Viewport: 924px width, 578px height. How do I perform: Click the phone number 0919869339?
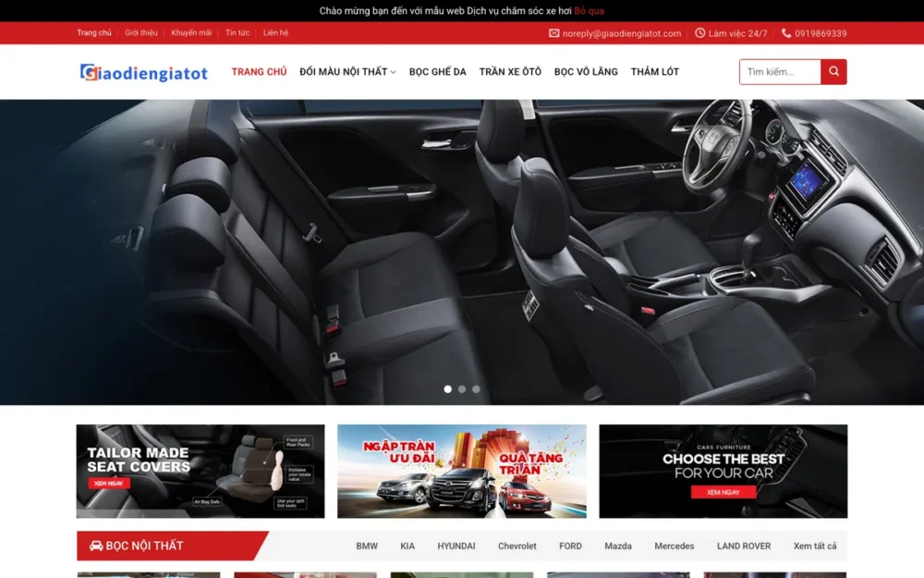[x=821, y=33]
